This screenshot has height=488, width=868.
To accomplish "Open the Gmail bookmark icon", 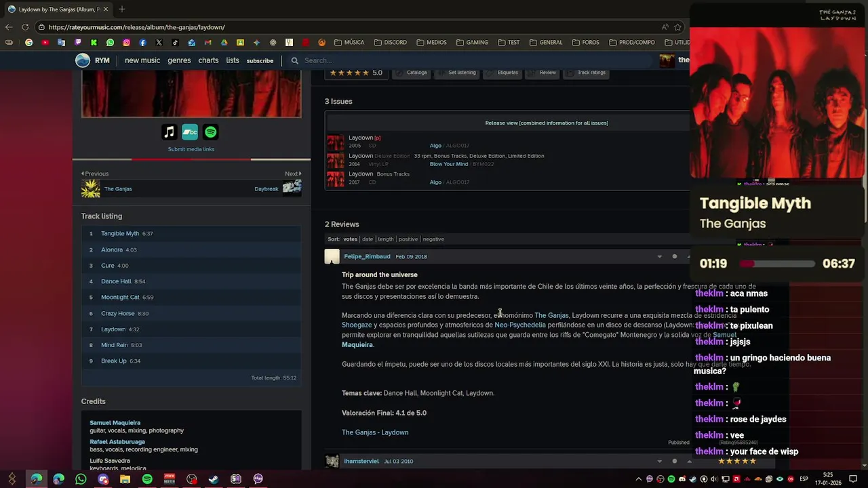I will pos(208,42).
